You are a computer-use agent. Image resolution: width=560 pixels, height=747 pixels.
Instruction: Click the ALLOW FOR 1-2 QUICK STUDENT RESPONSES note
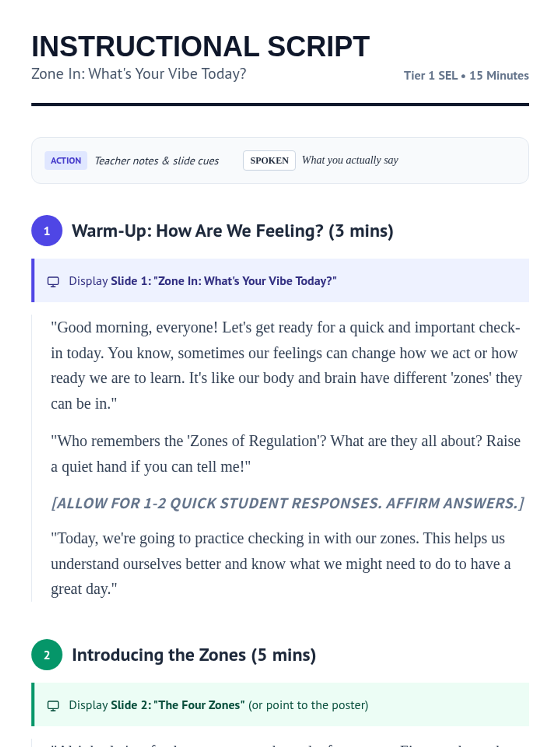287,503
